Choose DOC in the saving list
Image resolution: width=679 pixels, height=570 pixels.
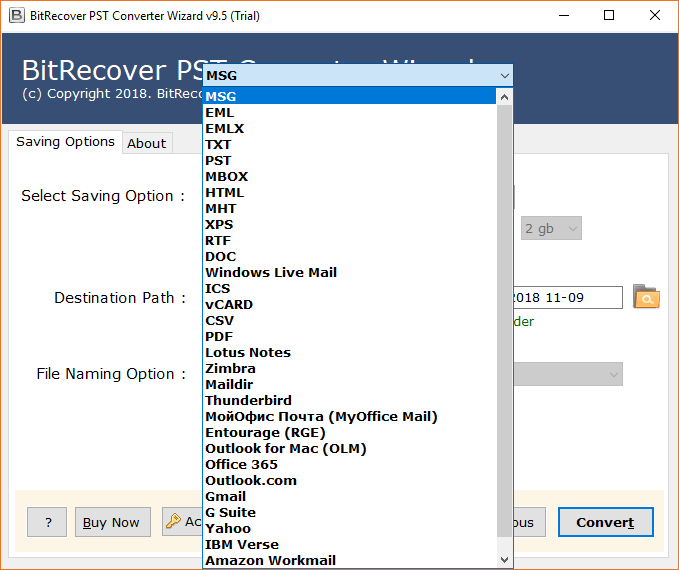[x=349, y=256]
